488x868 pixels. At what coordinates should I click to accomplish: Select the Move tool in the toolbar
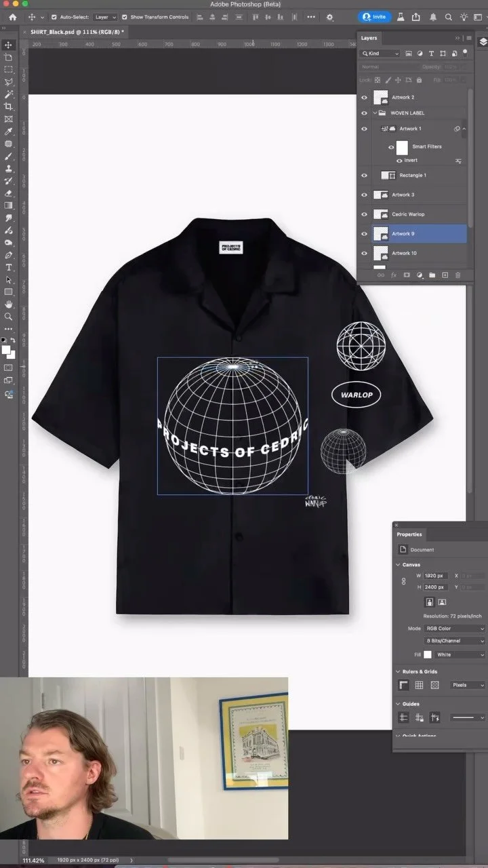click(x=9, y=45)
